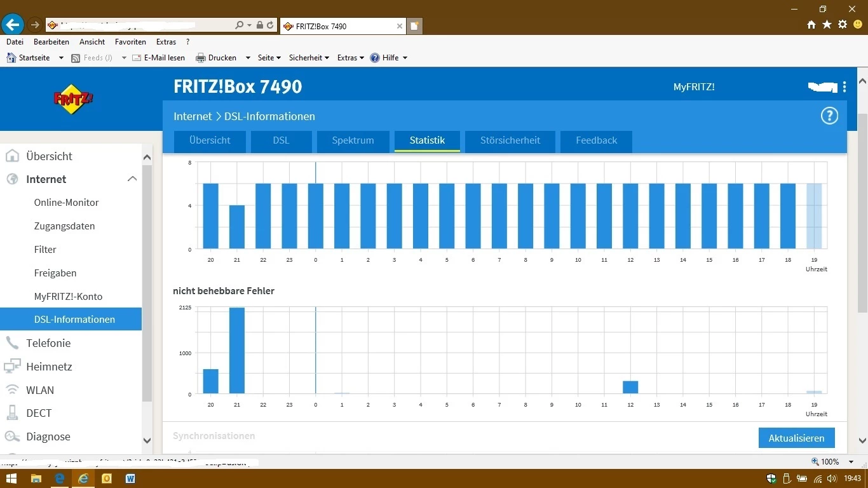Go back with the browser's blue back arrow
The height and width of the screenshot is (488, 868).
pos(13,25)
